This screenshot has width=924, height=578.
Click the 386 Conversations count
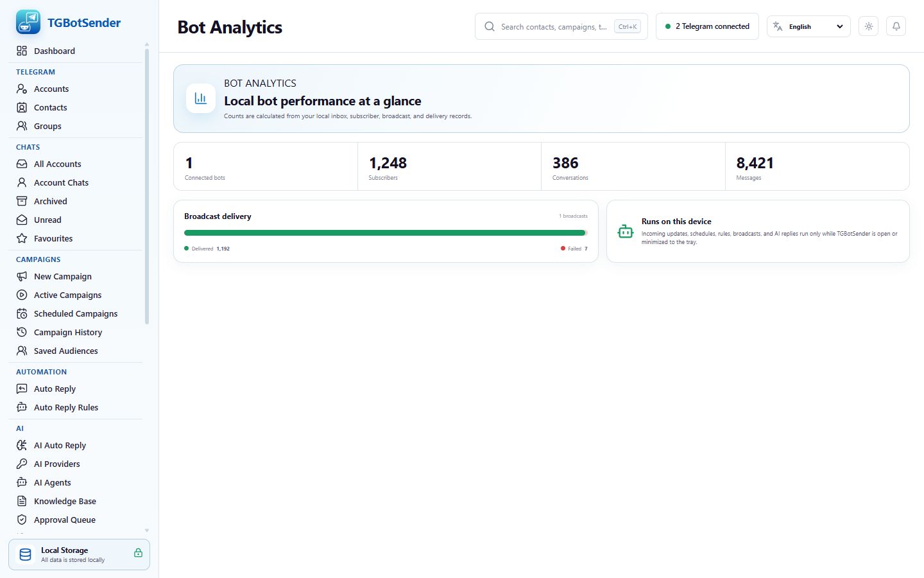coord(565,163)
